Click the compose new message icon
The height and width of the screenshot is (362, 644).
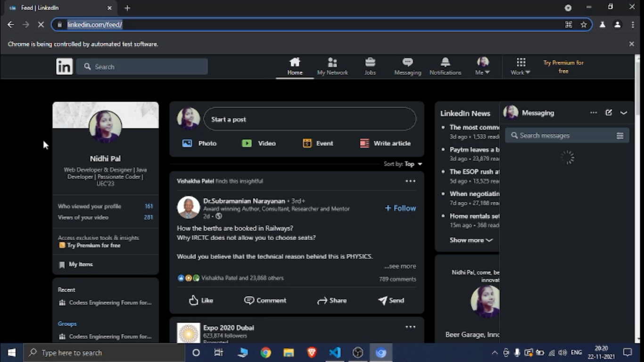[x=609, y=113]
